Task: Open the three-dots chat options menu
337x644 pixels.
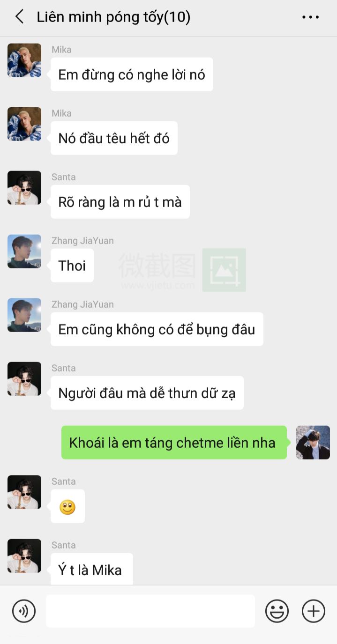Action: (310, 17)
